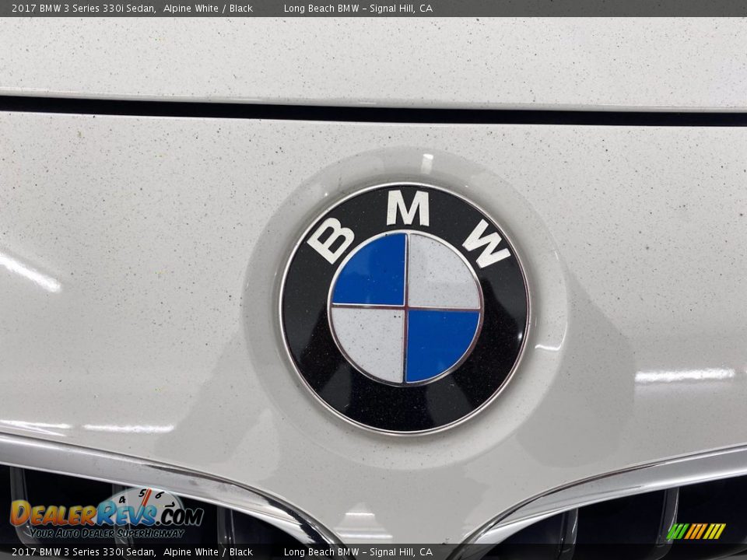Click the multicolored slanted stripes icon

tap(696, 531)
